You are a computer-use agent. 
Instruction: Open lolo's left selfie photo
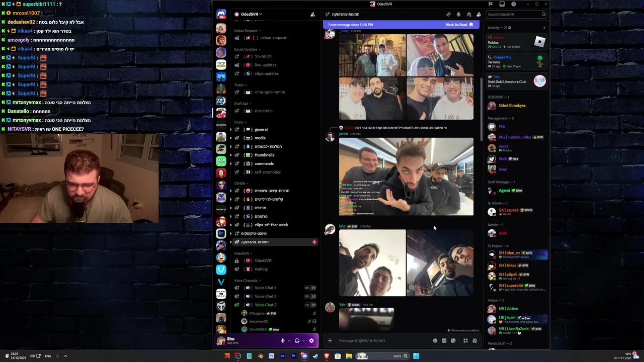pos(372,263)
